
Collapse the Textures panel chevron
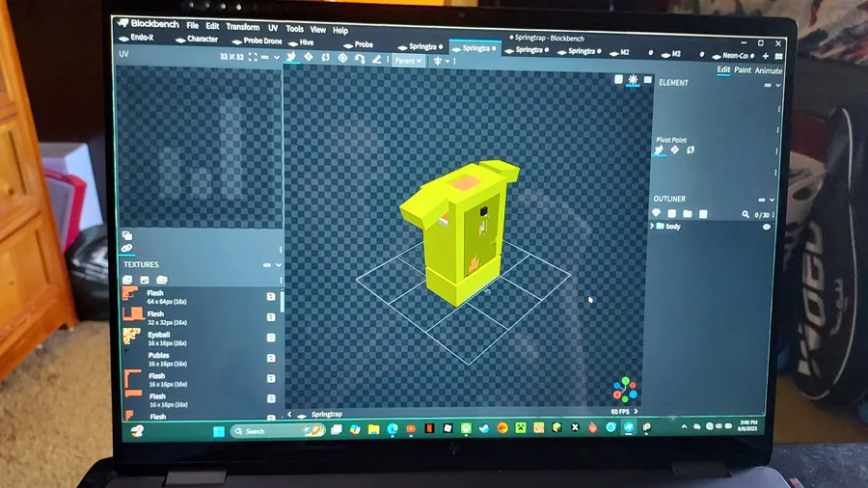pos(279,265)
